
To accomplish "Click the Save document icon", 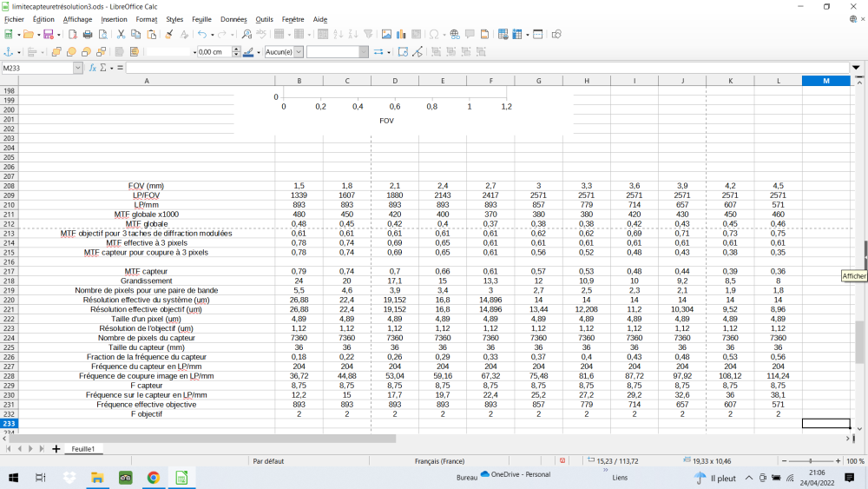I will pos(47,35).
